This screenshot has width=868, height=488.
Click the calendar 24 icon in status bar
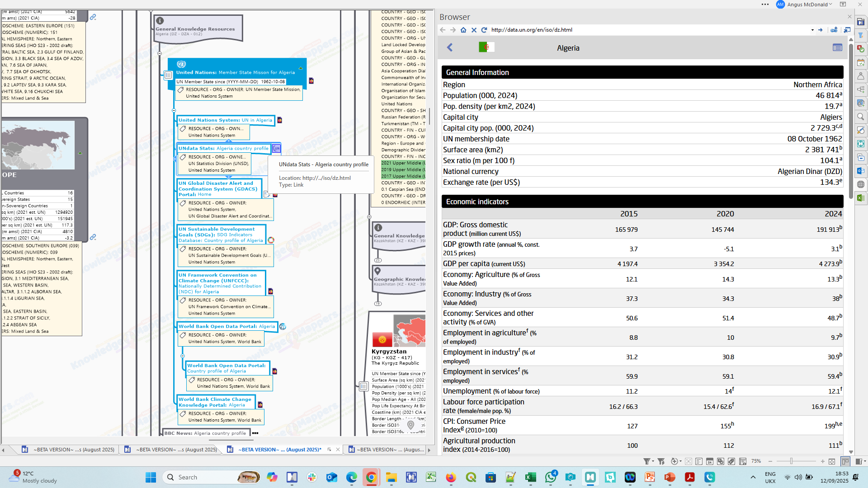pos(710,461)
